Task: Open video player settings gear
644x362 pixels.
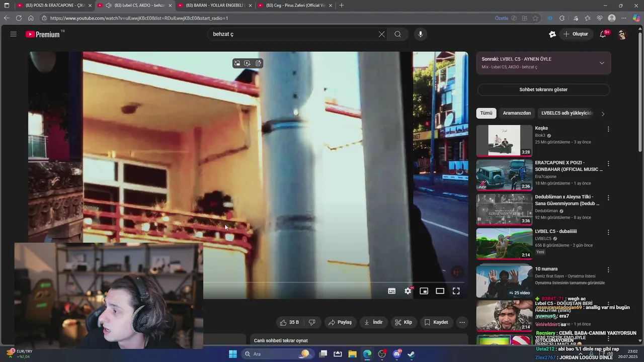Action: pos(408,291)
